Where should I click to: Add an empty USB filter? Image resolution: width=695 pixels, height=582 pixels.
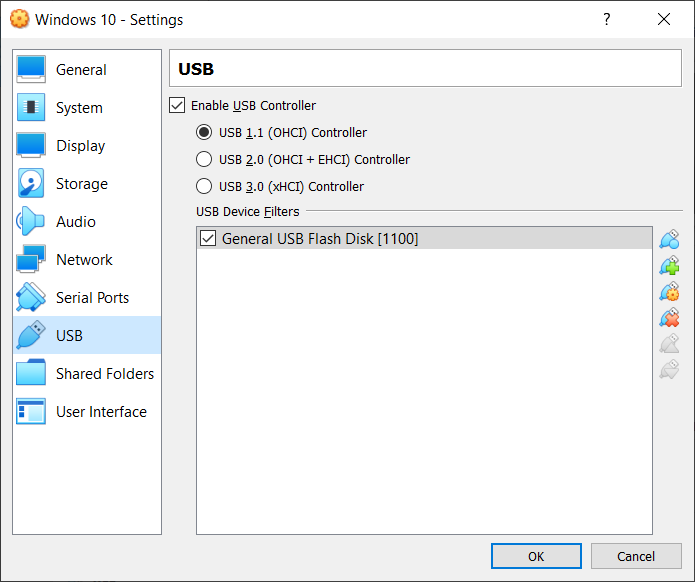click(x=669, y=240)
